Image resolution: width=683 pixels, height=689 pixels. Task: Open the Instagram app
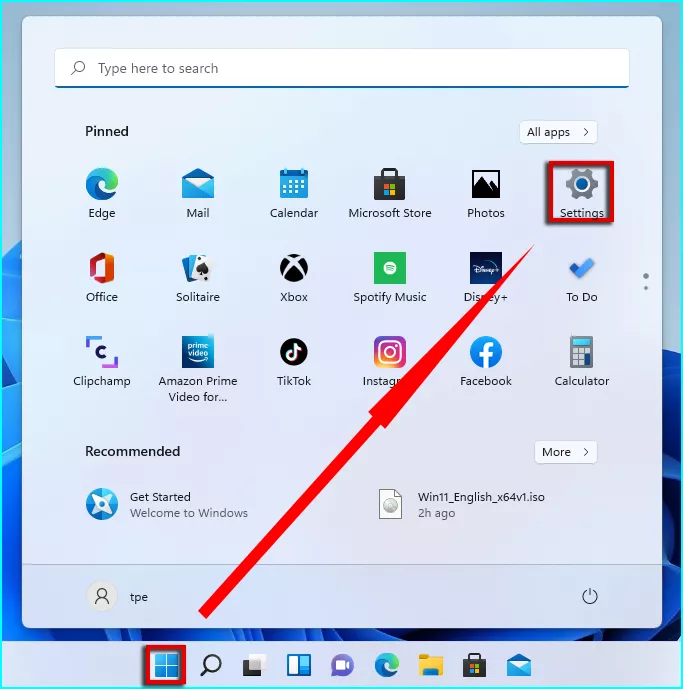click(x=390, y=361)
